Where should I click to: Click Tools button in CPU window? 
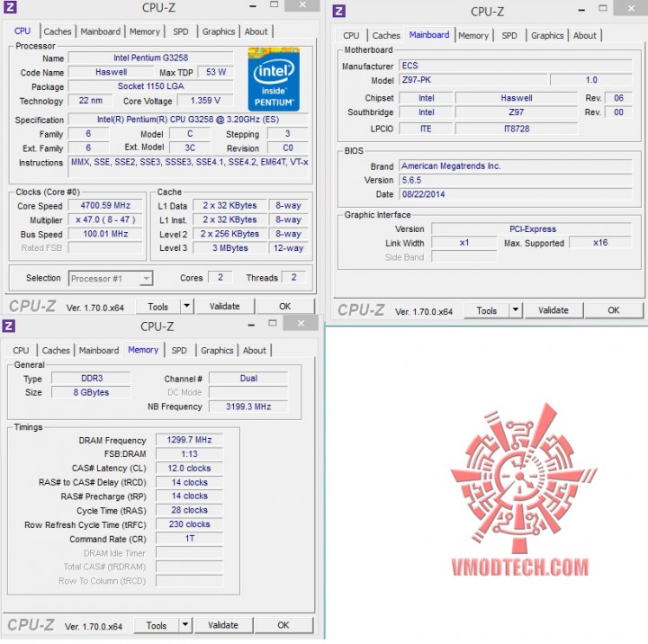[x=157, y=307]
